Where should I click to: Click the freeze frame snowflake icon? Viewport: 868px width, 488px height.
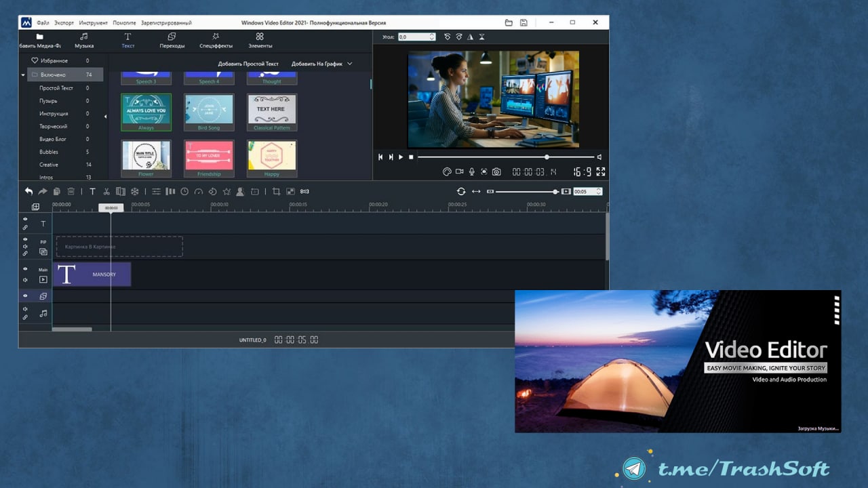134,192
